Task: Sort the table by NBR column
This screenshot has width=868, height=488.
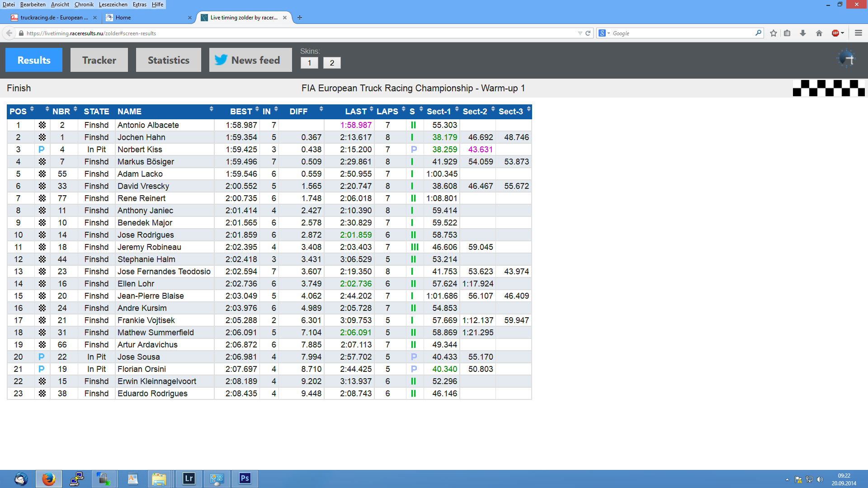Action: tap(65, 111)
